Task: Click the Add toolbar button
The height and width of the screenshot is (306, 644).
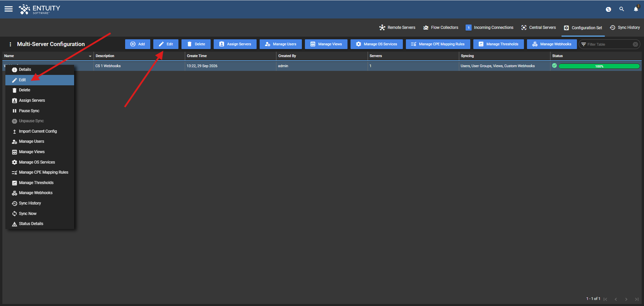Action: 138,44
